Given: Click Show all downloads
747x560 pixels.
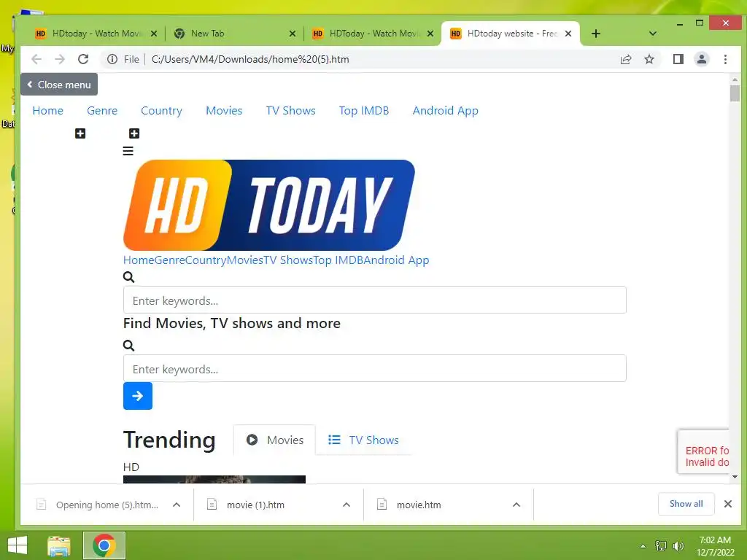Looking at the screenshot, I should (x=686, y=504).
